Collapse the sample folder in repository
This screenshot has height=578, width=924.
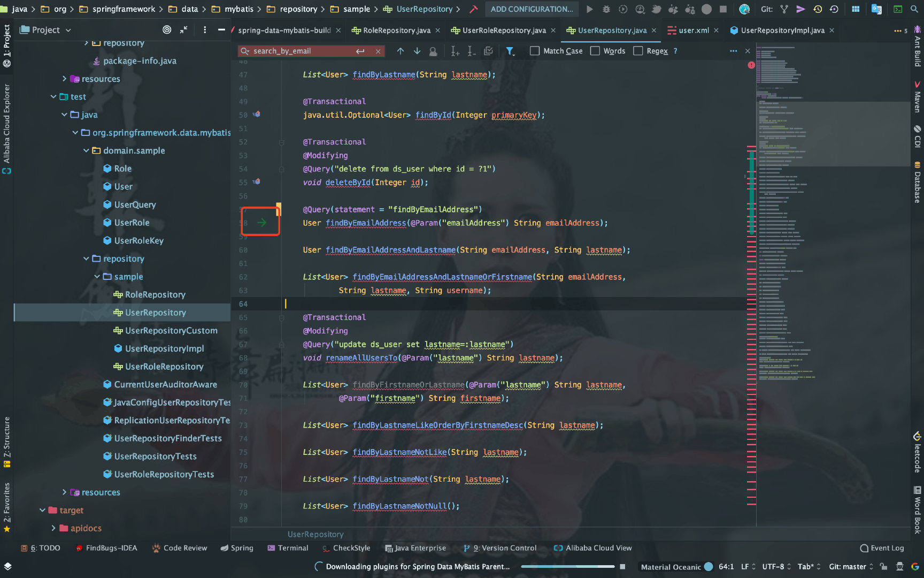point(97,277)
